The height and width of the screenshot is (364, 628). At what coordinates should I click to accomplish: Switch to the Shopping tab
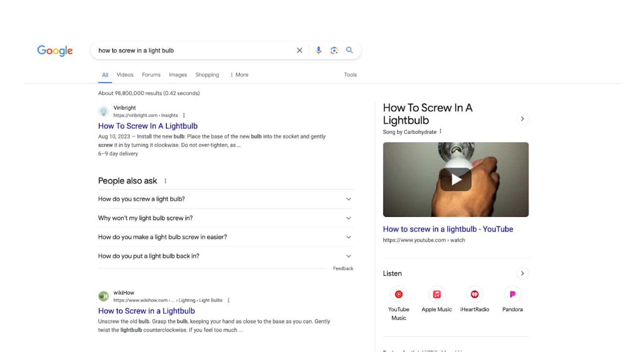[207, 75]
